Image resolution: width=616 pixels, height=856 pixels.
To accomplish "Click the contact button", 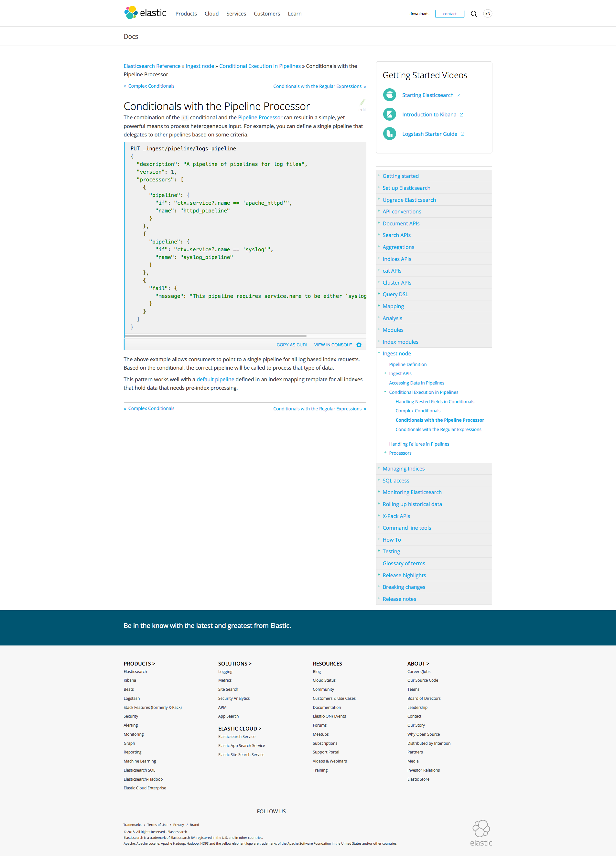I will (x=449, y=14).
